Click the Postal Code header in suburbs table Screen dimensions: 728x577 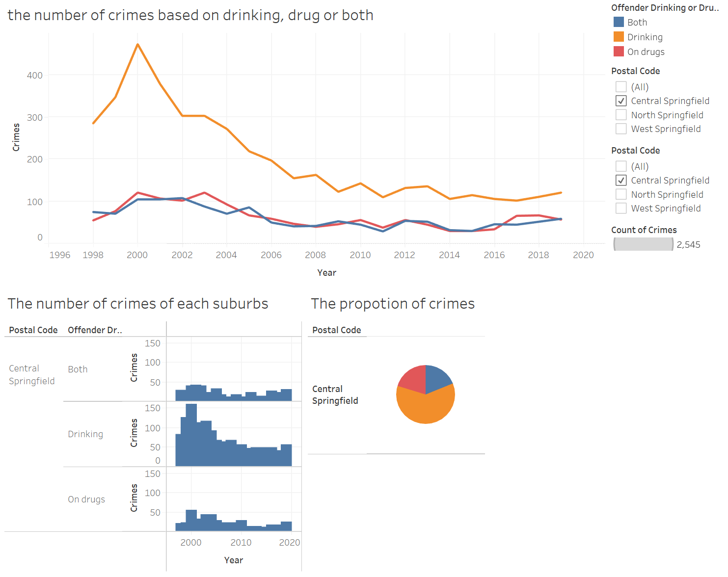[33, 330]
